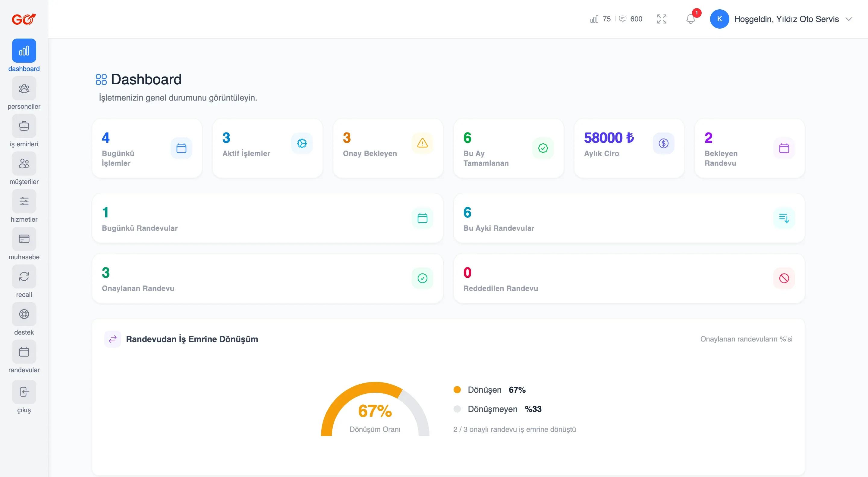
Task: Expand the user menu chevron
Action: 849,19
